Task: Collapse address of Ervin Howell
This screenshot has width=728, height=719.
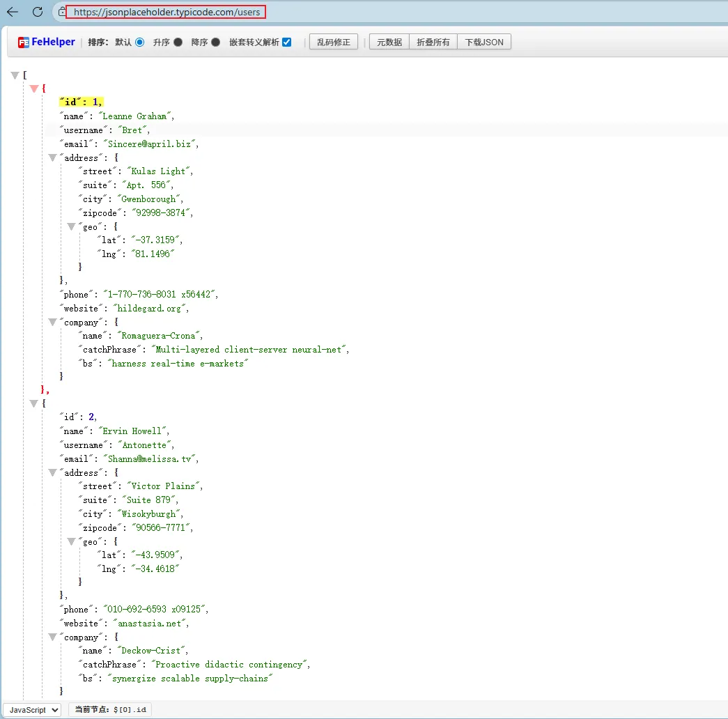Action: pyautogui.click(x=52, y=472)
